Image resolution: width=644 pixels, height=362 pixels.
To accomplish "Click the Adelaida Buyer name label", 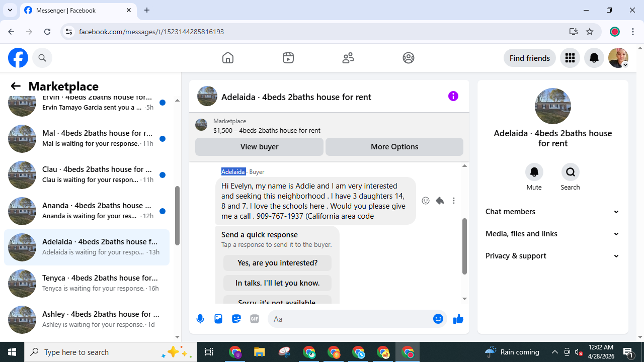I will (x=243, y=172).
